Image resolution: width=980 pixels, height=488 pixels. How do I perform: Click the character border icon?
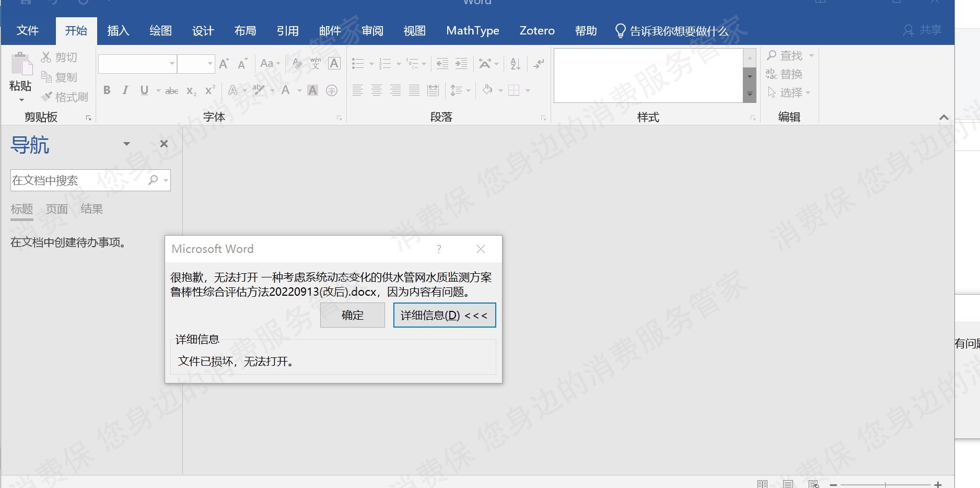[x=334, y=64]
